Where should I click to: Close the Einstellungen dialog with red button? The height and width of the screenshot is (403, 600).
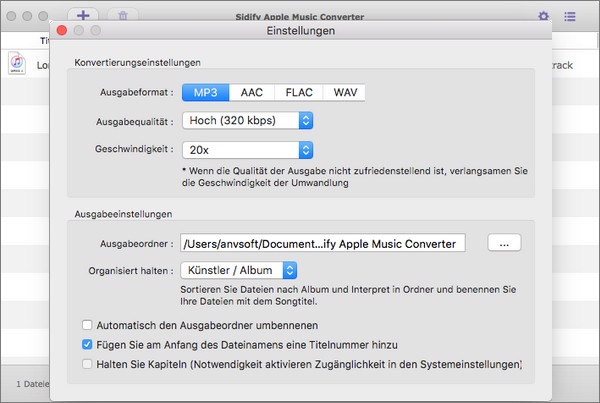coord(62,30)
